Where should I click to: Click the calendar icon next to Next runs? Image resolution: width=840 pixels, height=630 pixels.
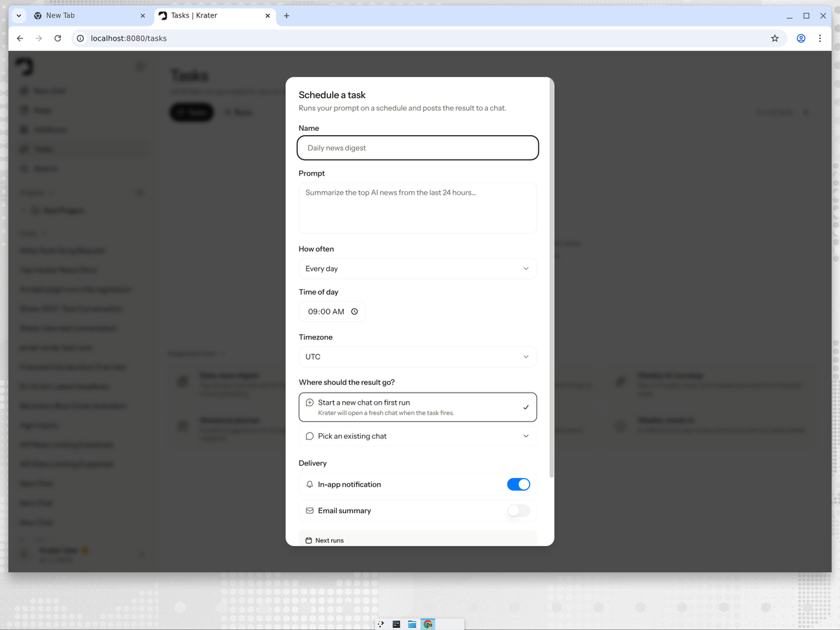309,540
